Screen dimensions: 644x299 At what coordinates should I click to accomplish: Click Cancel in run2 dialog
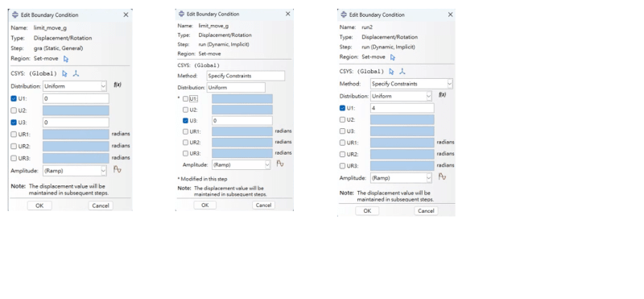pyautogui.click(x=426, y=210)
